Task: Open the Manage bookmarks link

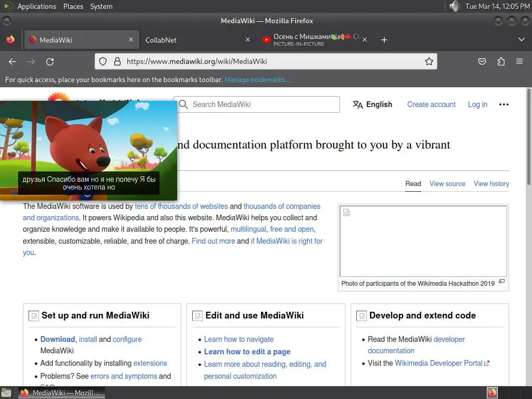Action: click(258, 79)
